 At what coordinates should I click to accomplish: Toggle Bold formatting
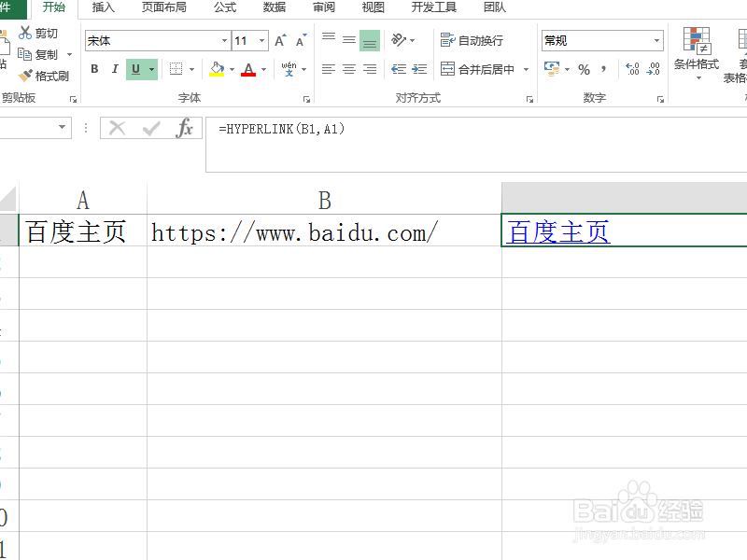[x=94, y=69]
